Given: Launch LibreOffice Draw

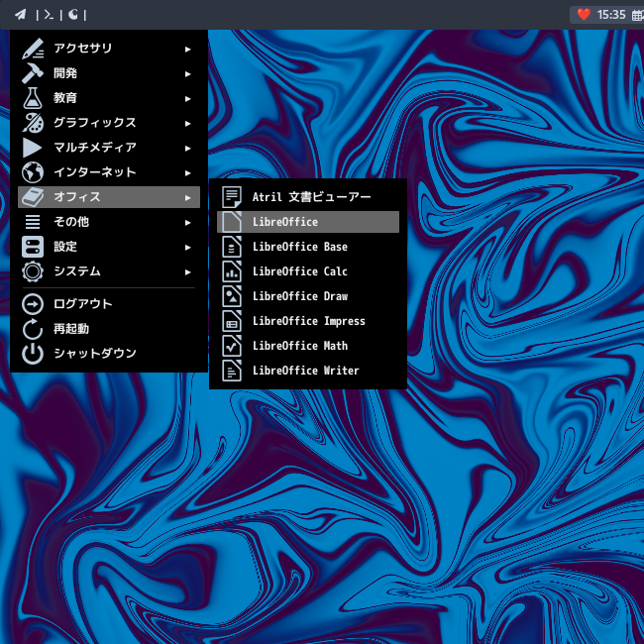Looking at the screenshot, I should 308,296.
